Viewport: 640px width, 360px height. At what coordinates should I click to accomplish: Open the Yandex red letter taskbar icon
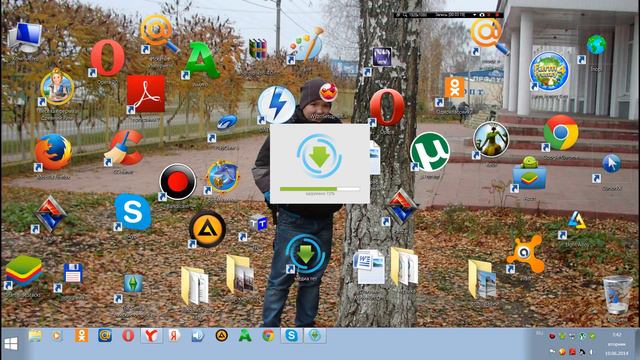click(x=175, y=336)
